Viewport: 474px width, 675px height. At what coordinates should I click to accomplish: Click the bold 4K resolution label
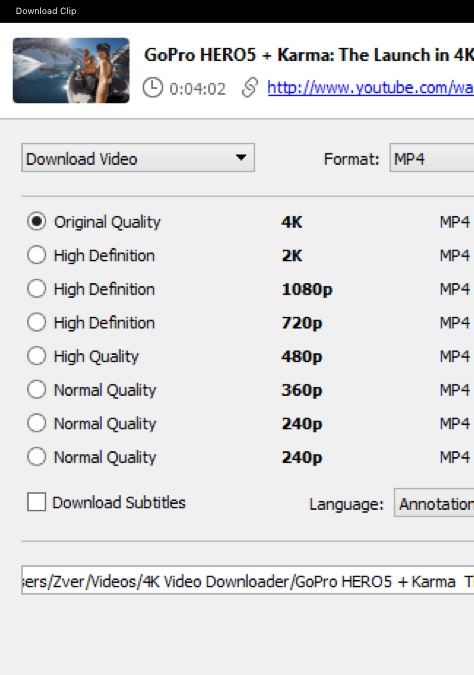[x=292, y=222]
